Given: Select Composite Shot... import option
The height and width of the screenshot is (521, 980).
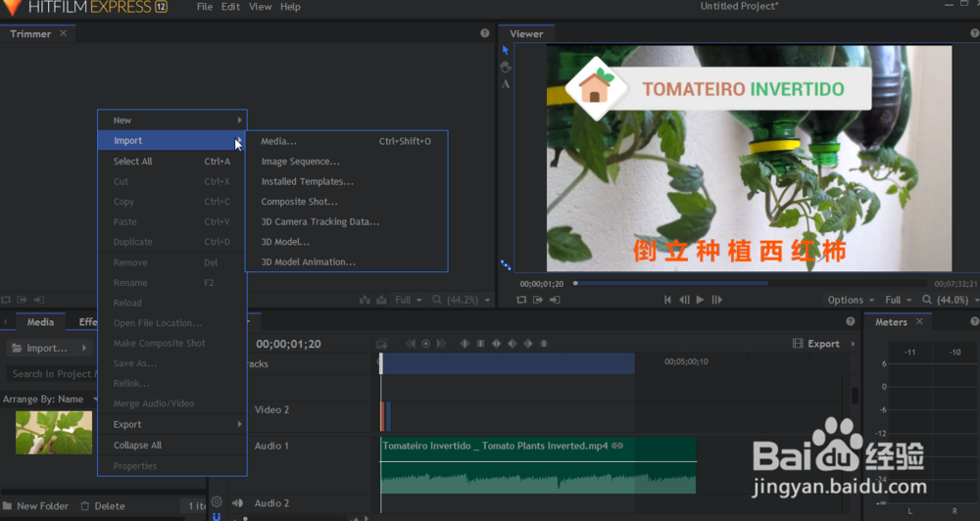Looking at the screenshot, I should click(x=346, y=201).
